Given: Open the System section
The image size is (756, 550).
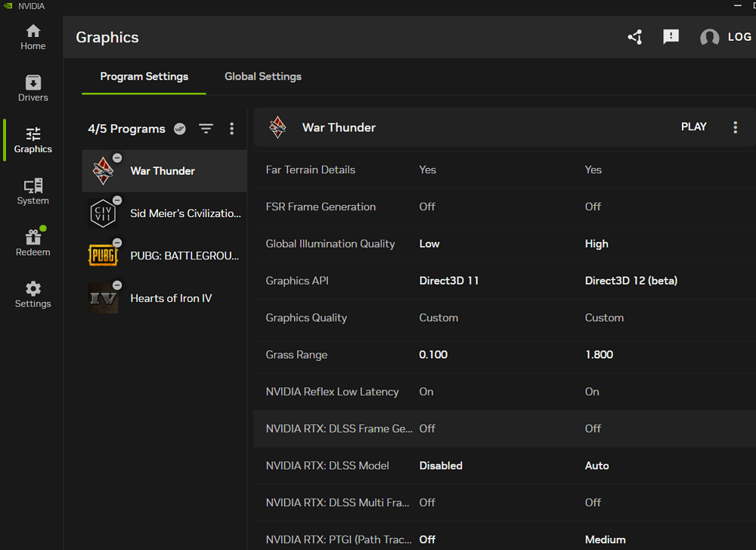Looking at the screenshot, I should (33, 192).
